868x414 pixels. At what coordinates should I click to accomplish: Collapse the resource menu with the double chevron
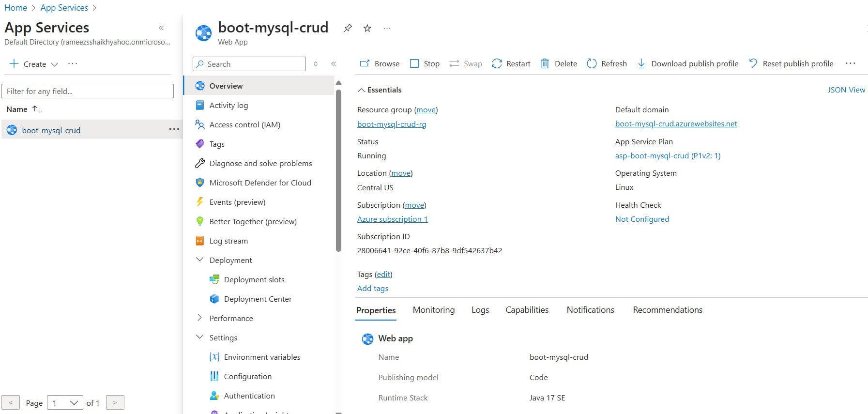click(334, 64)
